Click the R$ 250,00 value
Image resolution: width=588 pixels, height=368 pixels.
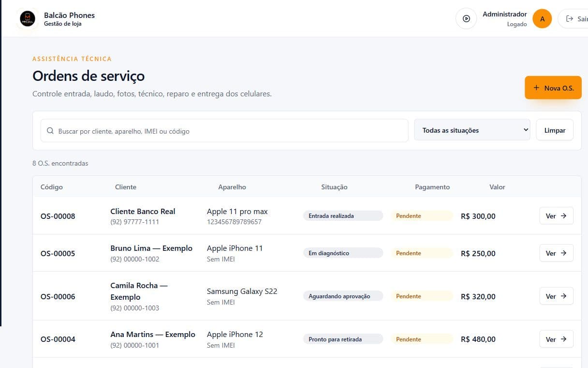[478, 254]
